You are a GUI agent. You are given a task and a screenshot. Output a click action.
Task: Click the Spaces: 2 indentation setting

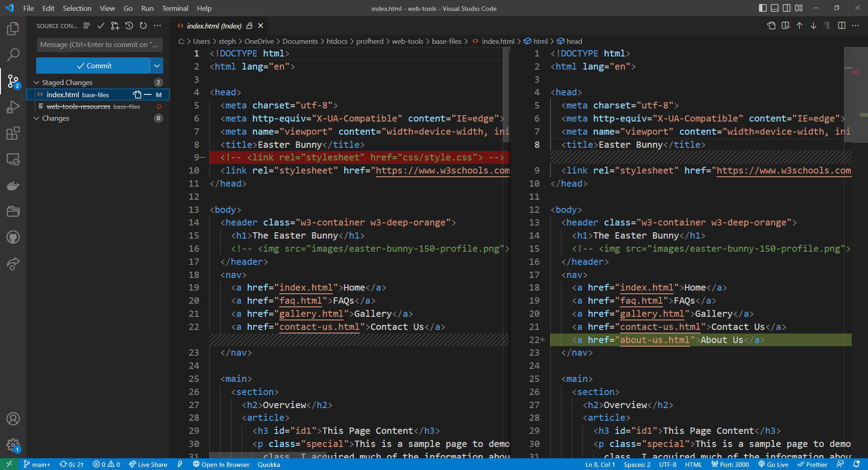pyautogui.click(x=637, y=464)
